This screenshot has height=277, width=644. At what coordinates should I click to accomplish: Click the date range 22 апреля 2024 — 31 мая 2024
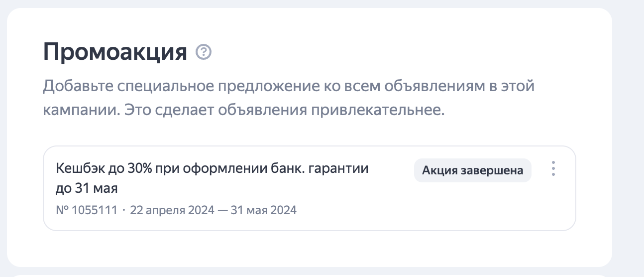coord(213,210)
